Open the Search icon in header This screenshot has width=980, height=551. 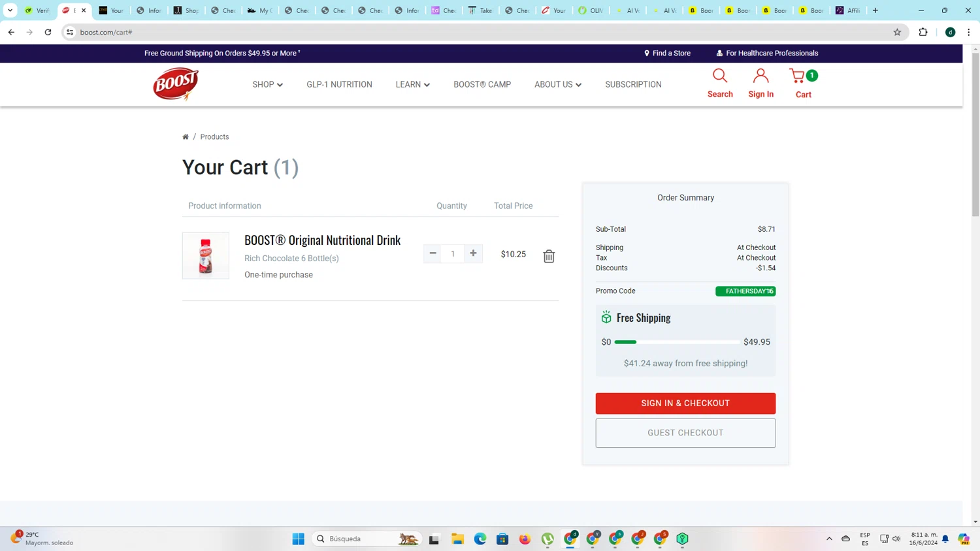(x=720, y=76)
